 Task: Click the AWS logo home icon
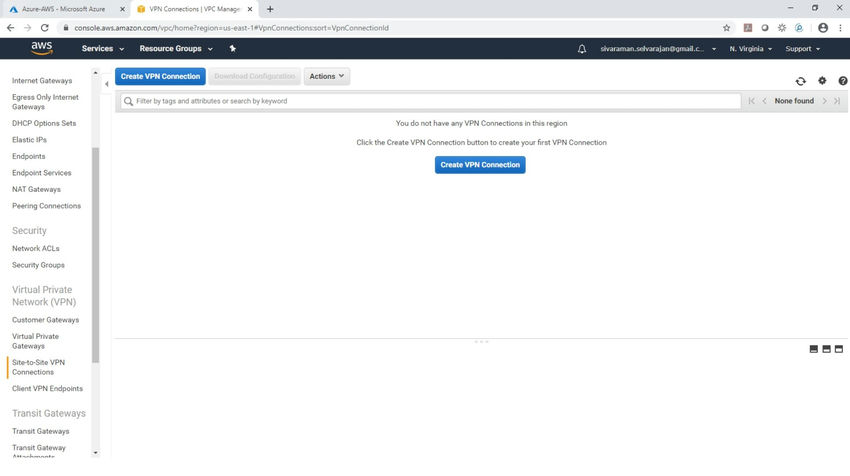tap(42, 48)
